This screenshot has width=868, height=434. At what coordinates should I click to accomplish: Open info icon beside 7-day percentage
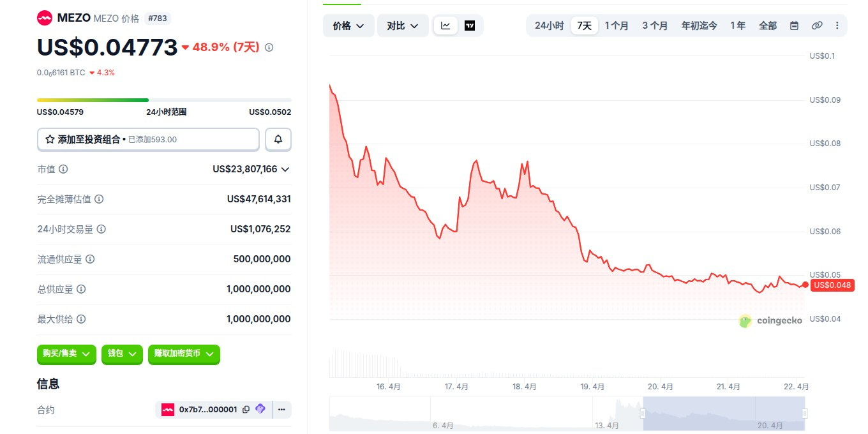pos(269,47)
